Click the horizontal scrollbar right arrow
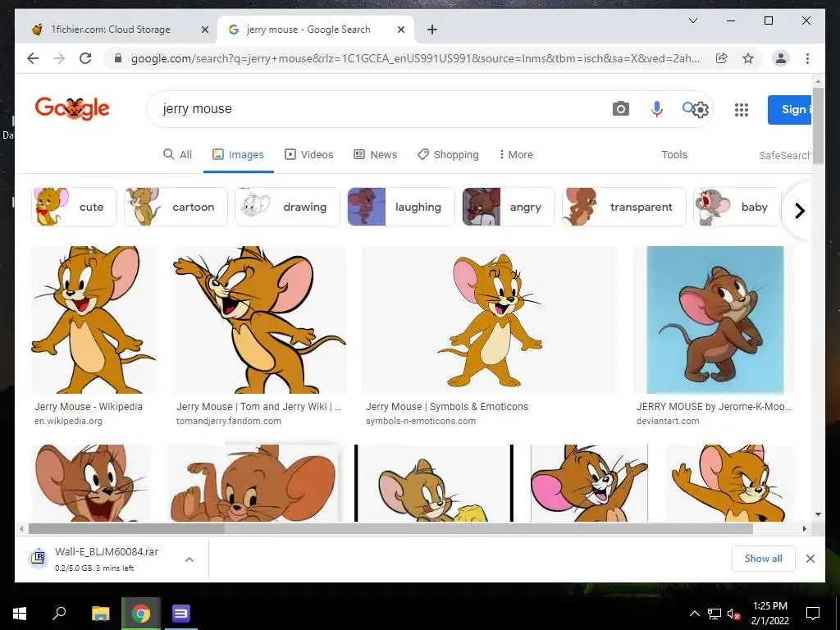Image resolution: width=840 pixels, height=630 pixels. click(805, 529)
